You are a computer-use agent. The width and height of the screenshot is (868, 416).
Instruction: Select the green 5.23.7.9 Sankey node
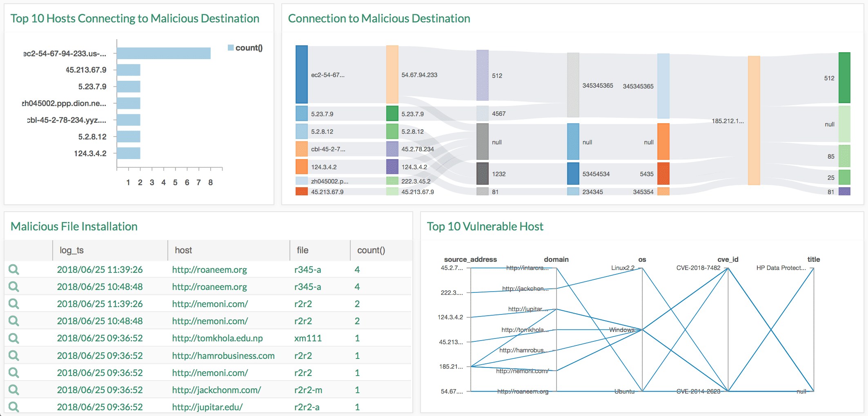(x=392, y=114)
